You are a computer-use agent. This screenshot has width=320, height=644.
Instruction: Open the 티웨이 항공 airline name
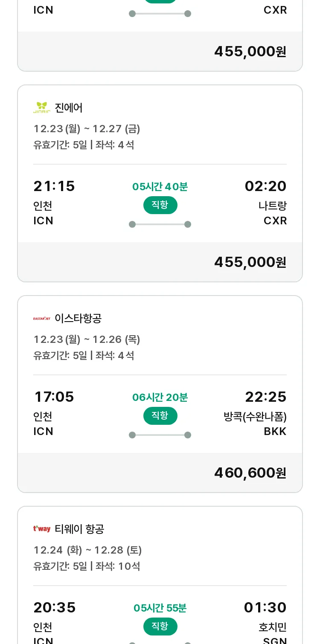point(79,529)
